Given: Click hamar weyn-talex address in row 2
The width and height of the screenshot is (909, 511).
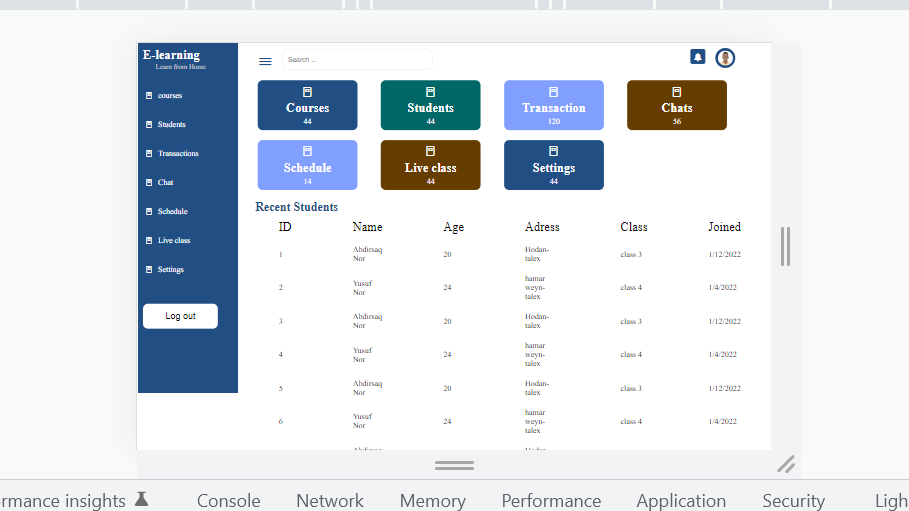Looking at the screenshot, I should point(535,288).
